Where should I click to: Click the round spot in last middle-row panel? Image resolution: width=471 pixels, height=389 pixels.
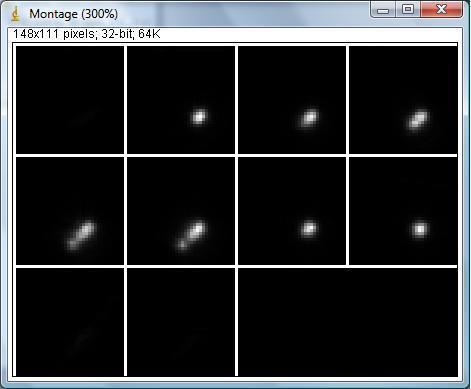click(420, 229)
